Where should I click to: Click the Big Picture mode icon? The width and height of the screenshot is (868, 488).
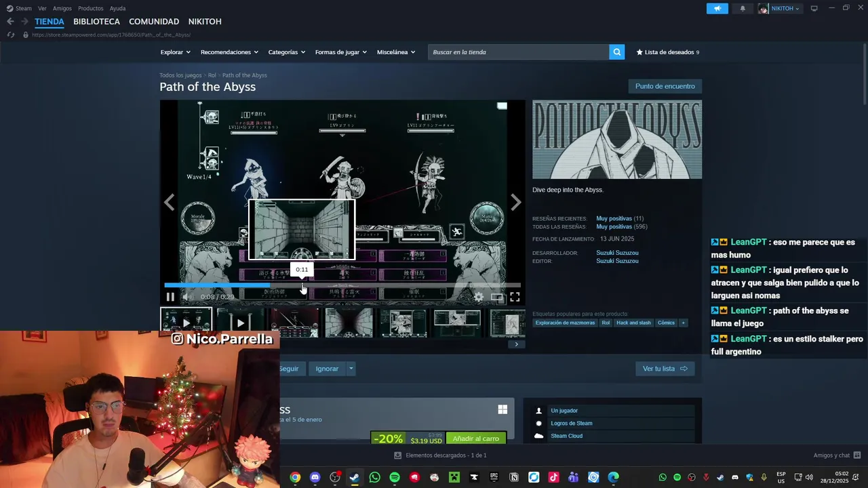(814, 8)
